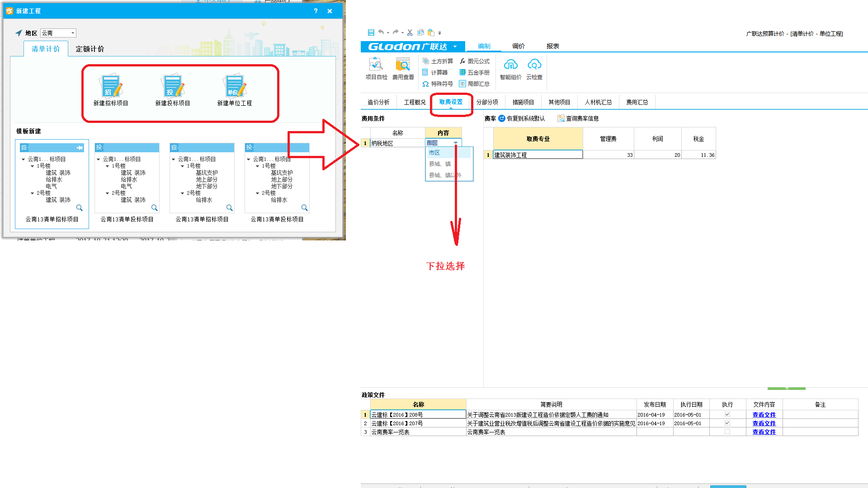868x488 pixels.
Task: Open the Glodon广联达 application menu dropdown
Action: click(x=455, y=47)
